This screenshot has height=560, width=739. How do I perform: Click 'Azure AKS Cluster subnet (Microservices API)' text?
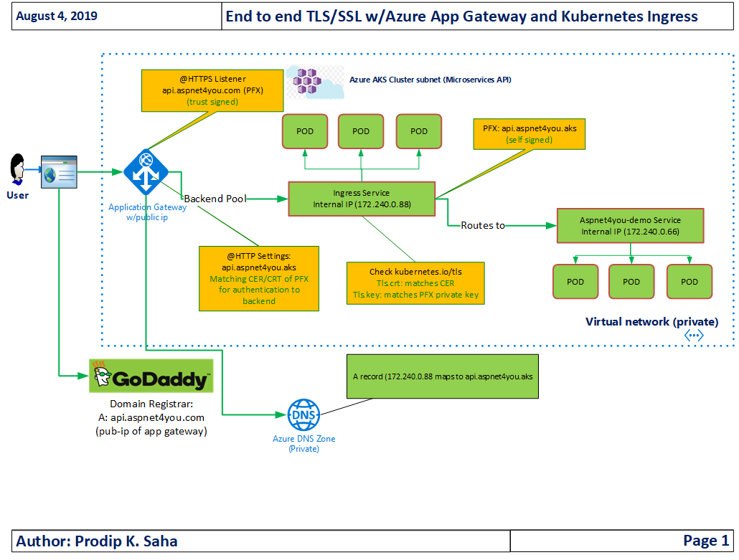click(430, 80)
